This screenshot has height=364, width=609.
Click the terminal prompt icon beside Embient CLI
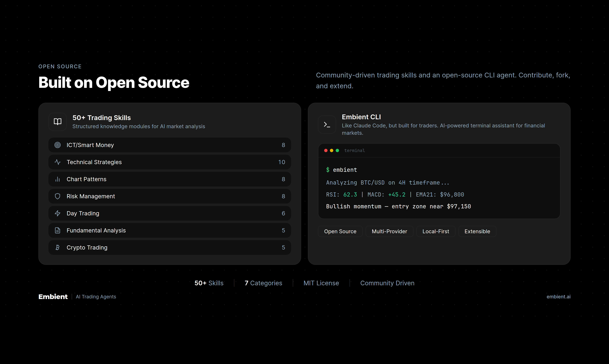click(327, 125)
